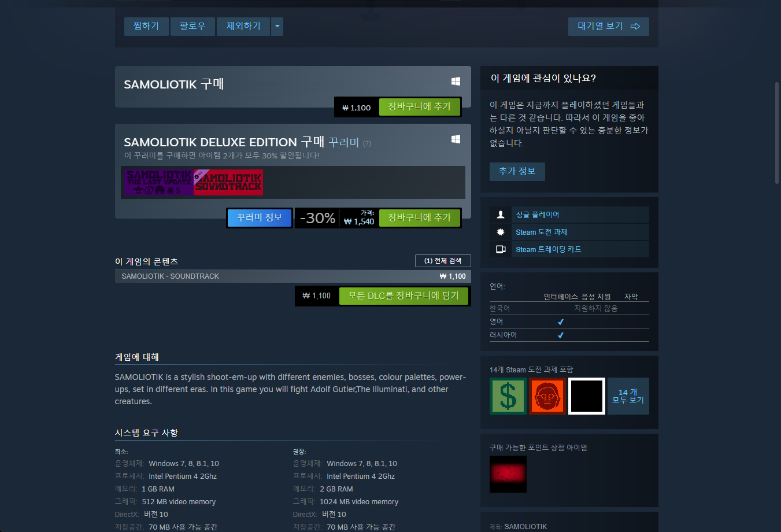781x532 pixels.
Task: Click the 팔로우 follow button
Action: (x=193, y=26)
